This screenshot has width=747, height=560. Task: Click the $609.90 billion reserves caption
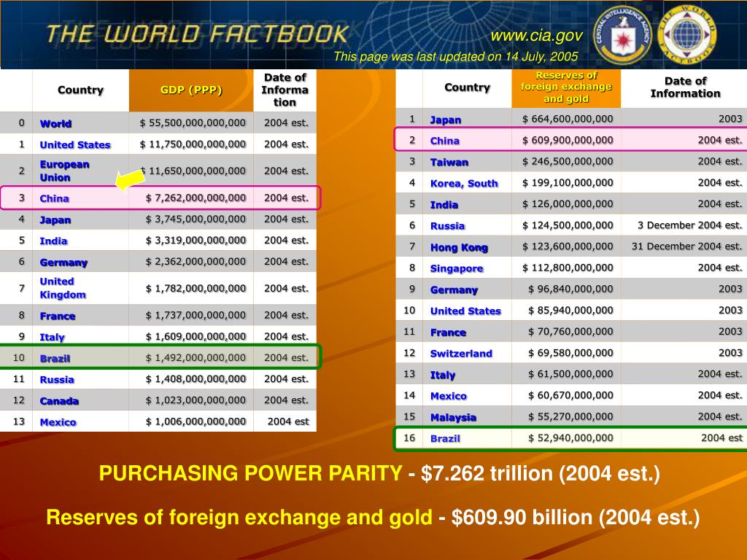click(373, 517)
